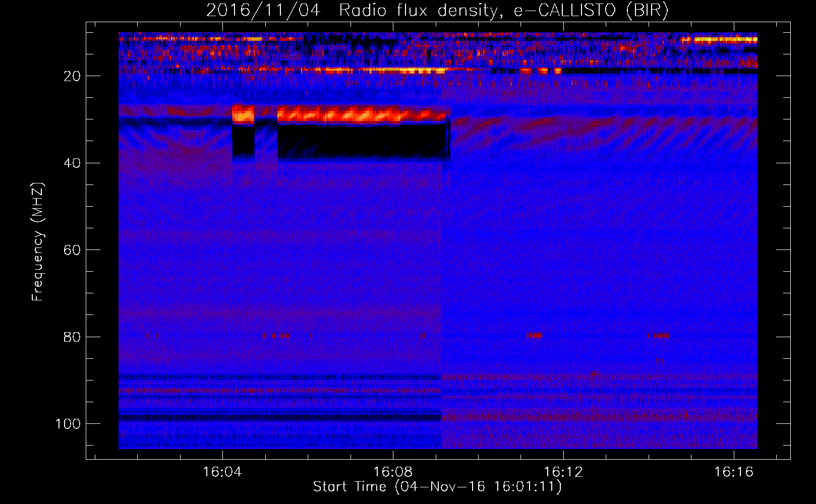Click the bright orange band near 19 MHz at 16:08

tap(386, 71)
